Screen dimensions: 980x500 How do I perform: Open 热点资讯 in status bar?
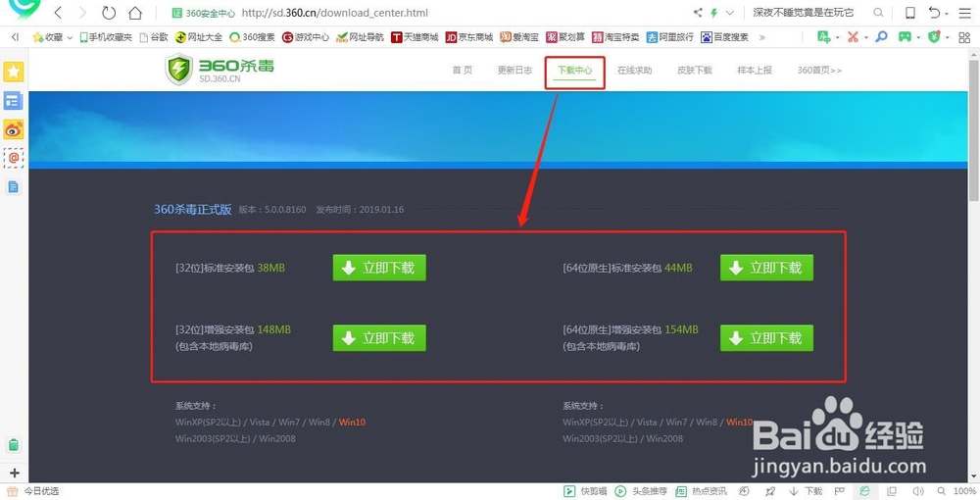702,491
